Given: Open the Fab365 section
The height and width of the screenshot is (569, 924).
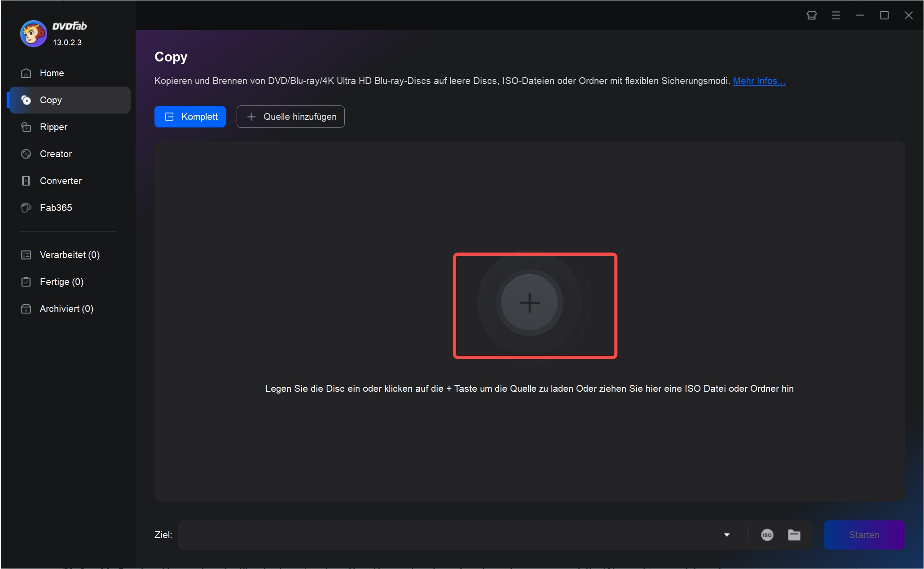Looking at the screenshot, I should click(x=55, y=208).
